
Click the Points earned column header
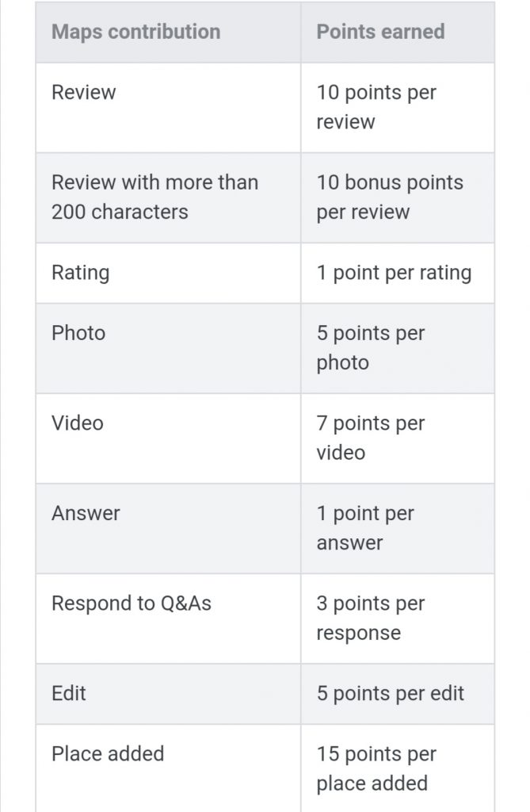click(380, 32)
